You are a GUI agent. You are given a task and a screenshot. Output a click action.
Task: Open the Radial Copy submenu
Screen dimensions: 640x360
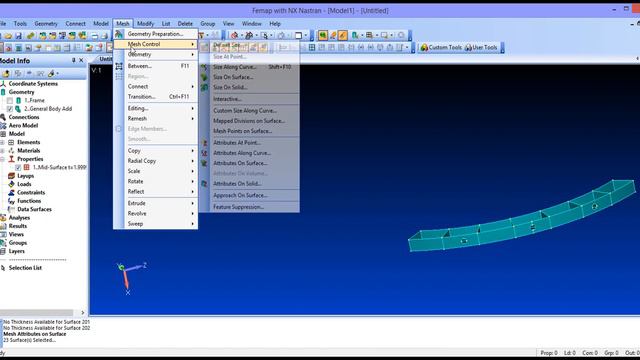tap(155, 161)
